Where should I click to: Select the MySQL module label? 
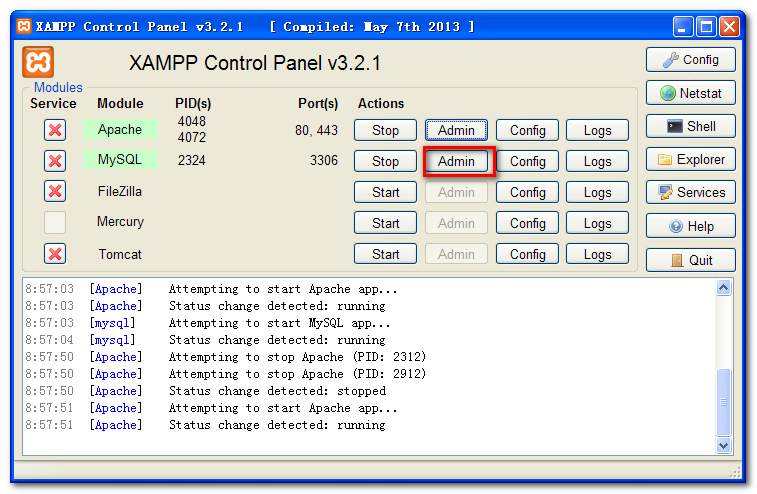point(120,159)
